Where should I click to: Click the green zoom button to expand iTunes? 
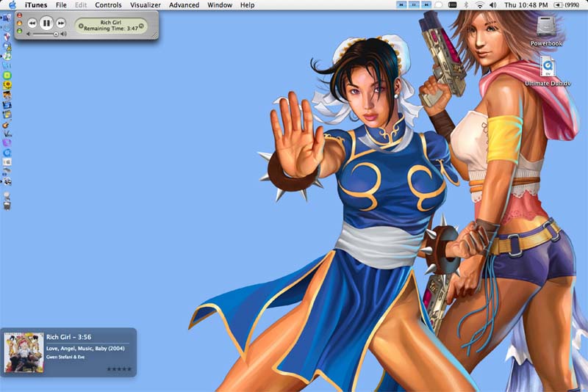pos(20,31)
